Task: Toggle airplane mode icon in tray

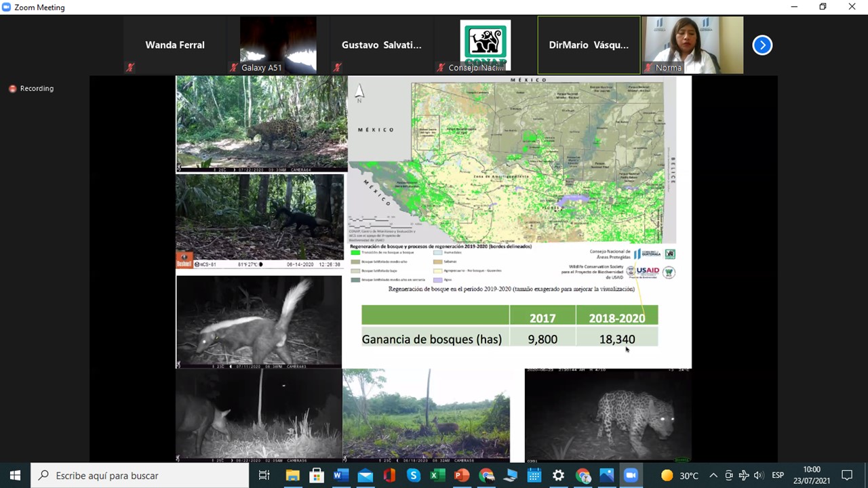Action: coord(744,476)
